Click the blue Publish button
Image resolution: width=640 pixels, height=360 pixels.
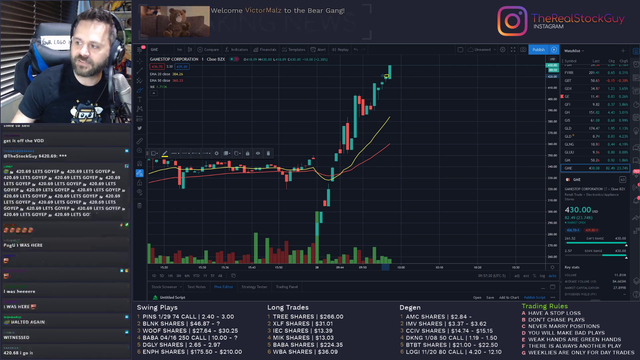pyautogui.click(x=539, y=49)
